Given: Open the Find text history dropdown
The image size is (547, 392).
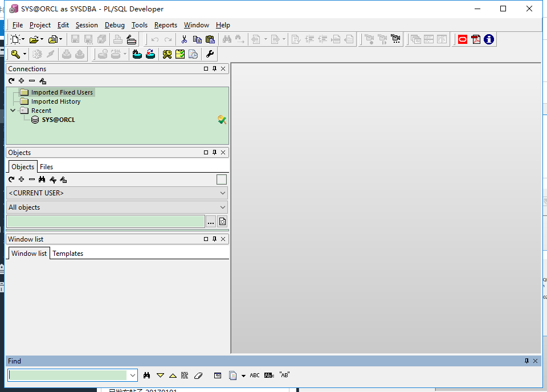Looking at the screenshot, I should [x=133, y=375].
